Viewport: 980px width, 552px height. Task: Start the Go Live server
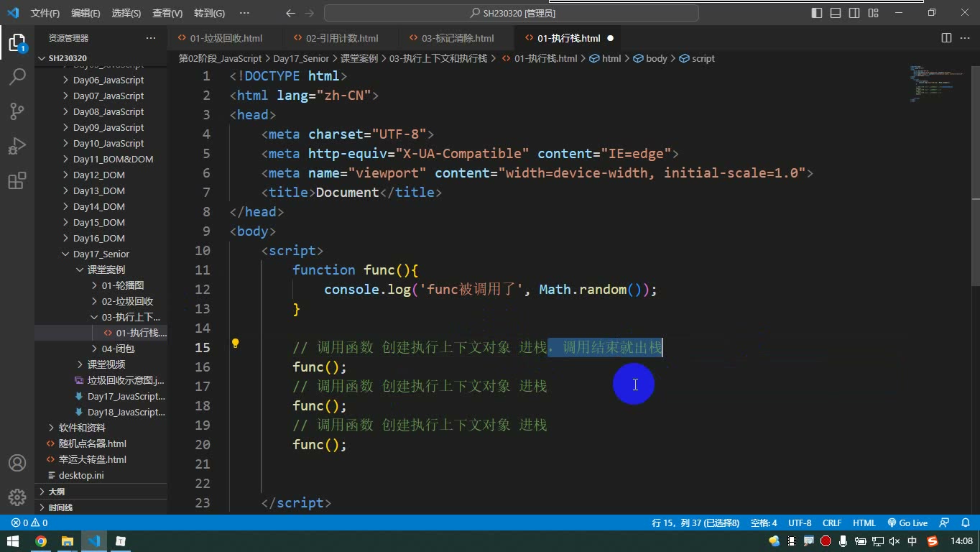pyautogui.click(x=907, y=523)
